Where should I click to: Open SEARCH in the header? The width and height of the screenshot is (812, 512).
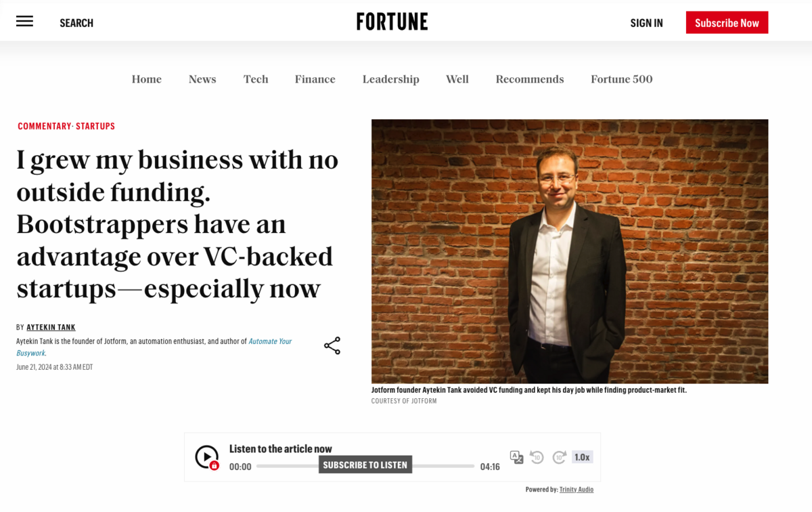point(76,23)
